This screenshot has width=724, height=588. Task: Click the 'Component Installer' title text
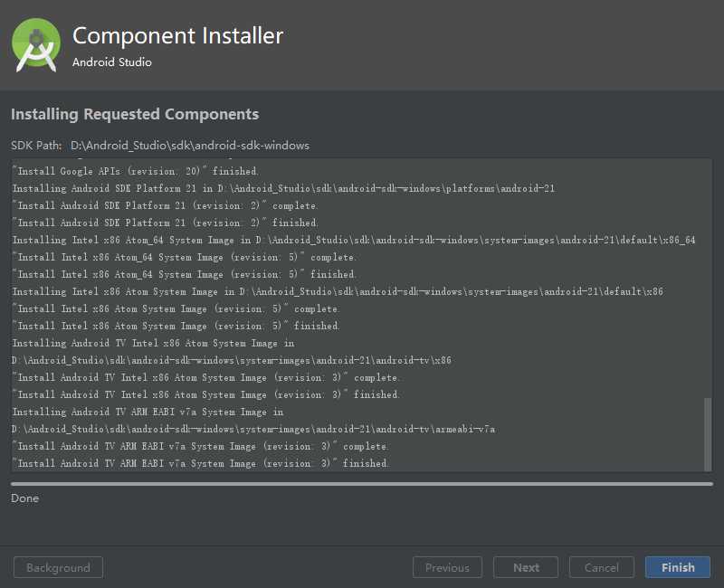pyautogui.click(x=177, y=36)
